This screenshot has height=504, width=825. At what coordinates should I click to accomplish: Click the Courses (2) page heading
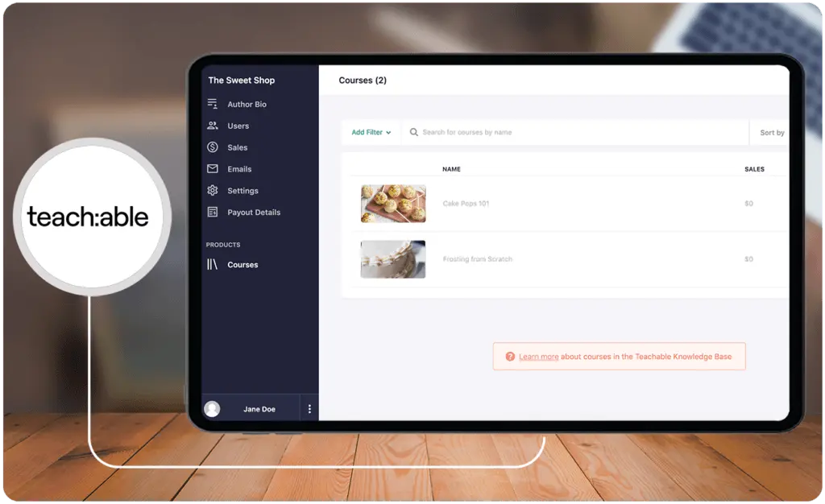[363, 80]
